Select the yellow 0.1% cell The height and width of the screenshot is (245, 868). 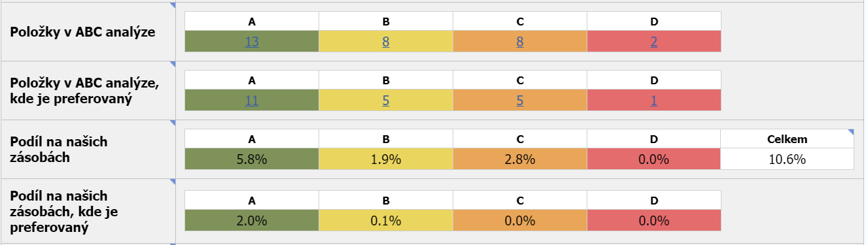[386, 221]
